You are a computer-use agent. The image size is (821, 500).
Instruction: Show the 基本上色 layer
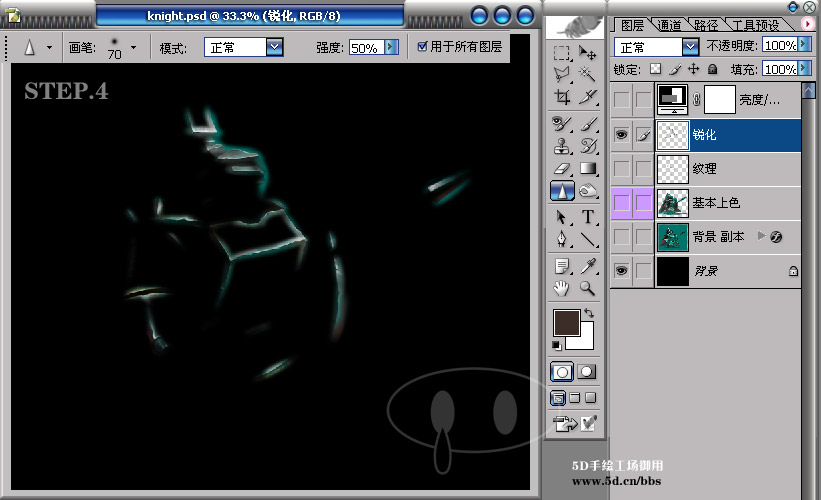622,203
